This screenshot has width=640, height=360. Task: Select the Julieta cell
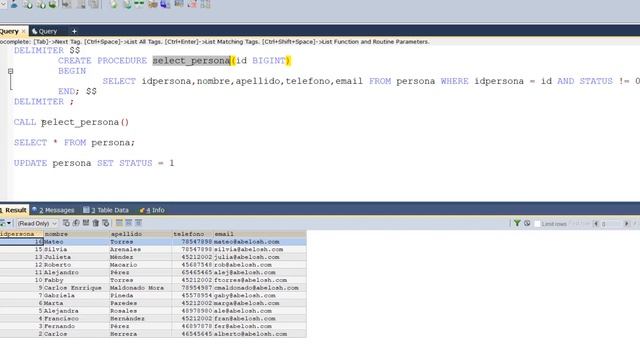pyautogui.click(x=76, y=257)
